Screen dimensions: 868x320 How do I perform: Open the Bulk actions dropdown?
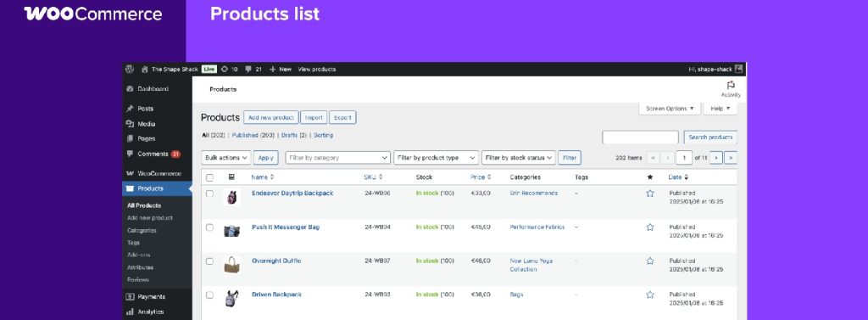(x=225, y=158)
